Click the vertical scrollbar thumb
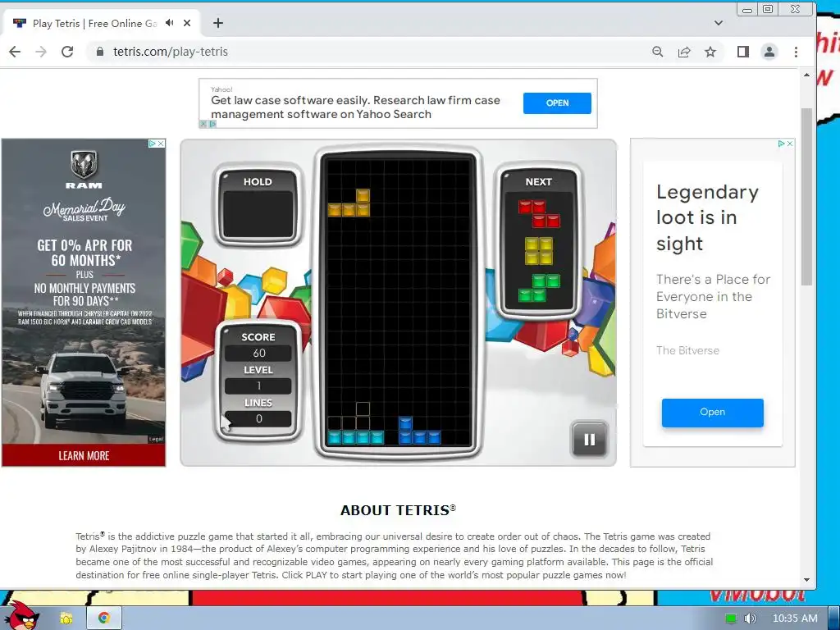840x630 pixels. click(807, 196)
